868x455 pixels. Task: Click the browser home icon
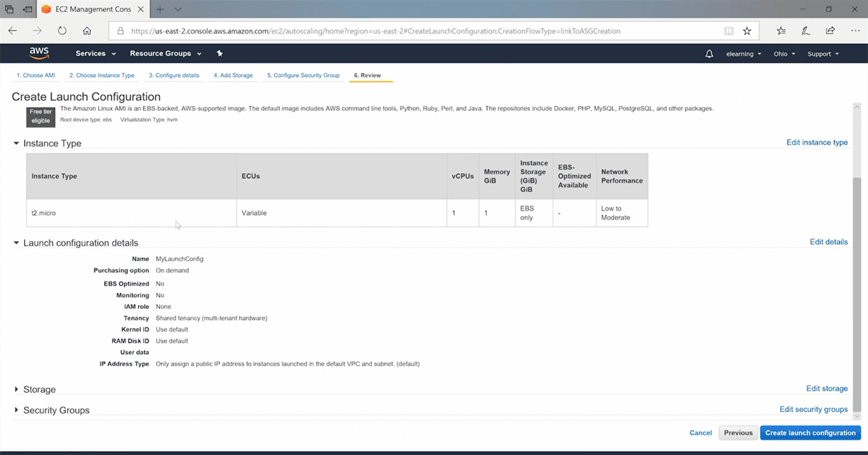coord(87,30)
